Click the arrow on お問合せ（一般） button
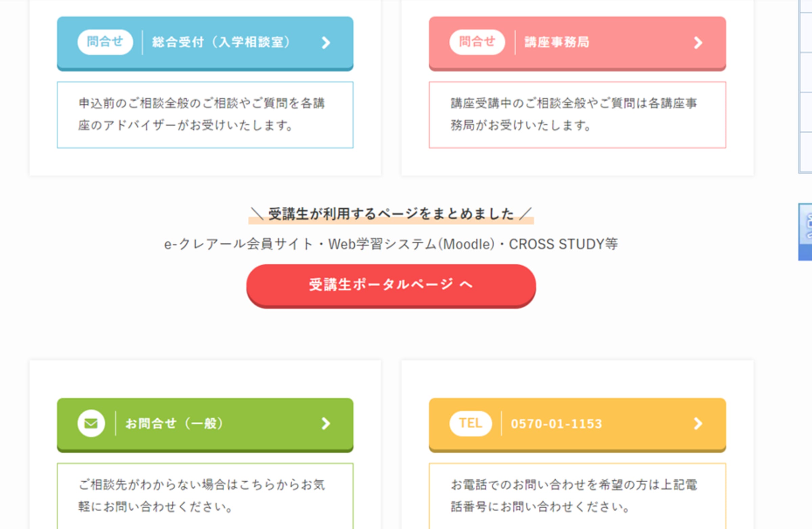 point(326,423)
